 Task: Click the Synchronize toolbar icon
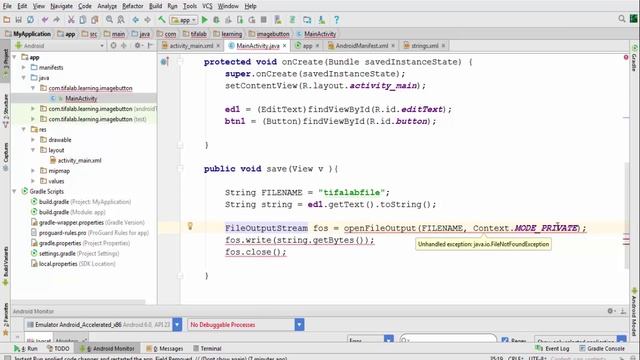tap(31, 20)
